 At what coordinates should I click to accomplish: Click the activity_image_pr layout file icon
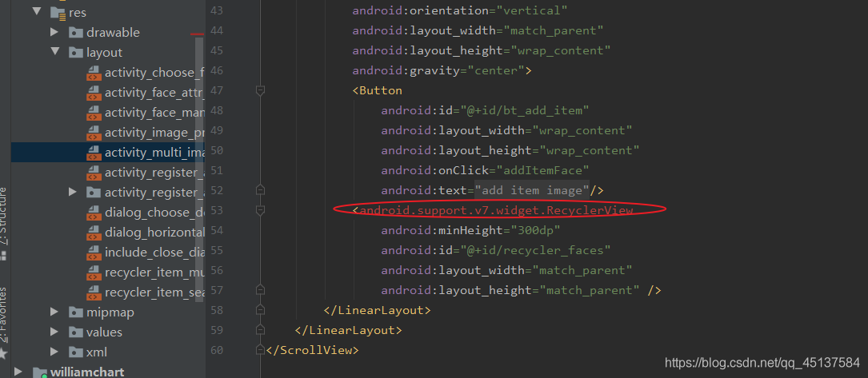[x=94, y=133]
